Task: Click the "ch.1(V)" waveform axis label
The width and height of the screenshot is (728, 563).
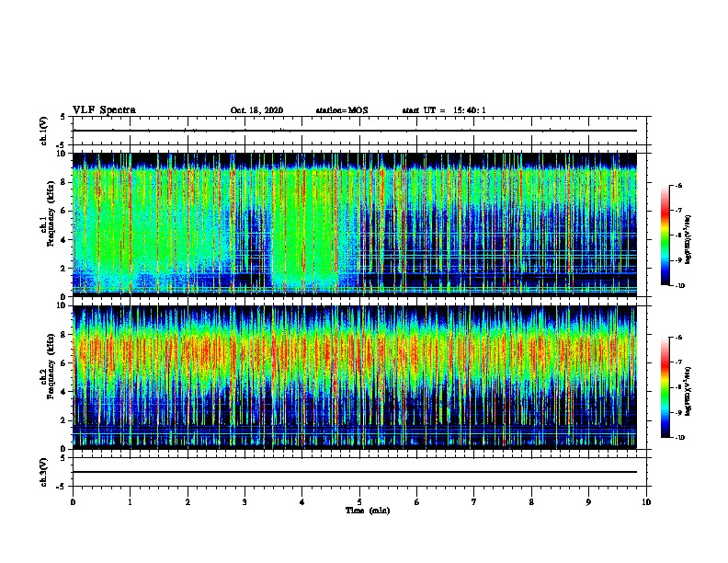Action: [x=43, y=131]
